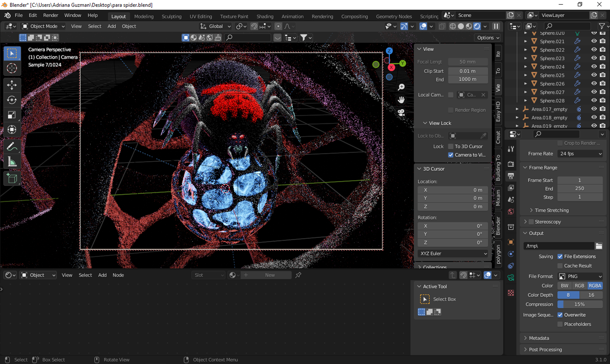Select BW color mode
The image size is (610, 364).
pyautogui.click(x=565, y=285)
